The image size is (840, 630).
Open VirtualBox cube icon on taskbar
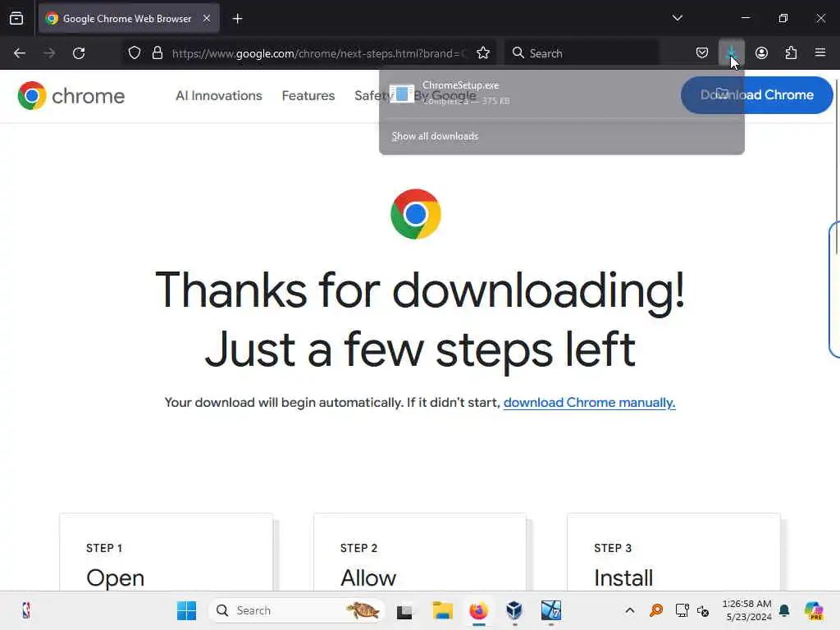click(x=514, y=610)
